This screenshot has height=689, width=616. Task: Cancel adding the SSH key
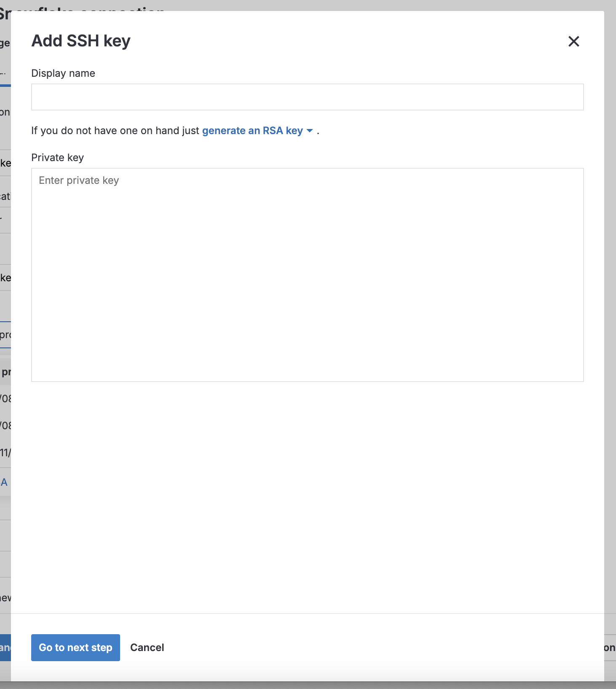click(x=147, y=647)
